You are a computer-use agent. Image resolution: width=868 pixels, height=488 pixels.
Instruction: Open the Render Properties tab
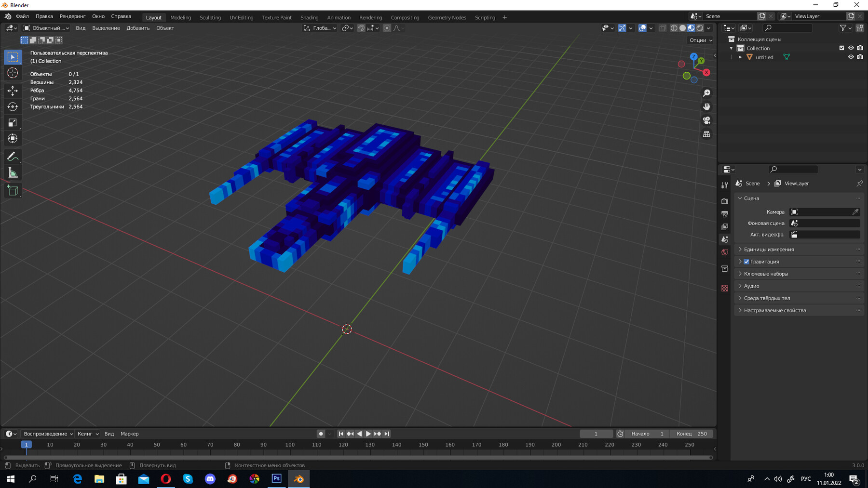[725, 201]
